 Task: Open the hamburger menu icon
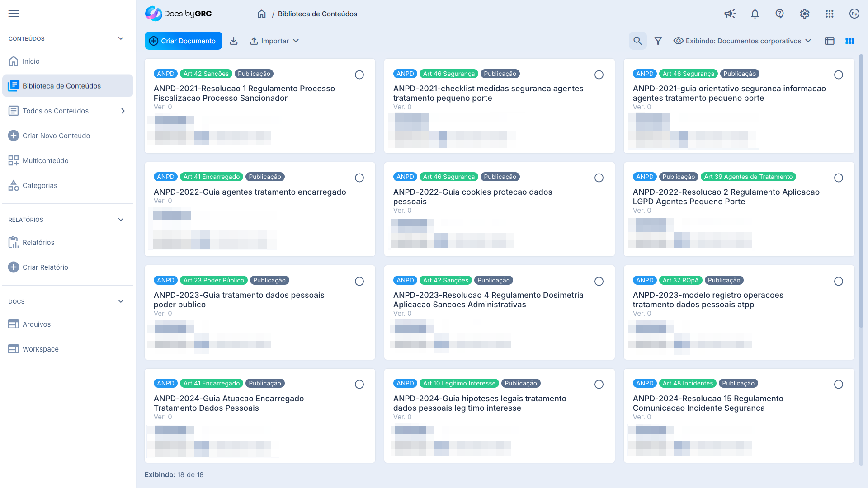pos(14,14)
